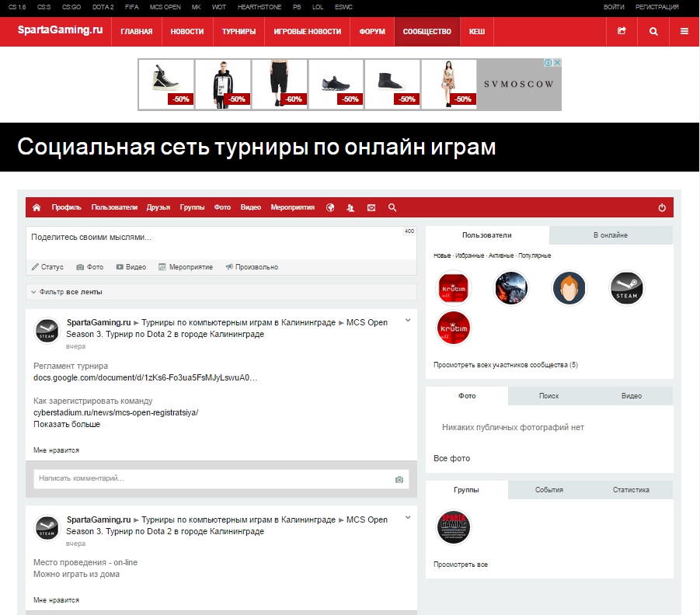Screen dimensions: 700x615
Task: Click Просмотреть все under groups
Action: pyautogui.click(x=461, y=565)
